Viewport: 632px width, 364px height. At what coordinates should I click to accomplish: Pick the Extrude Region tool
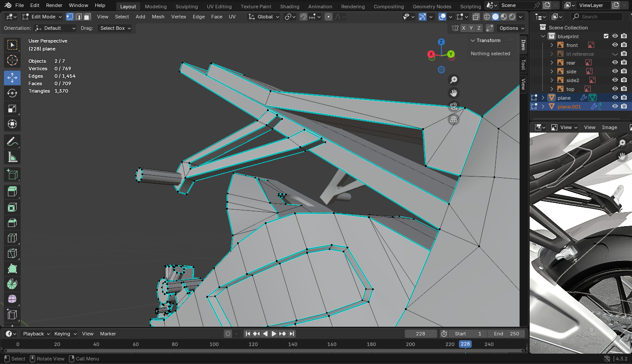(12, 192)
